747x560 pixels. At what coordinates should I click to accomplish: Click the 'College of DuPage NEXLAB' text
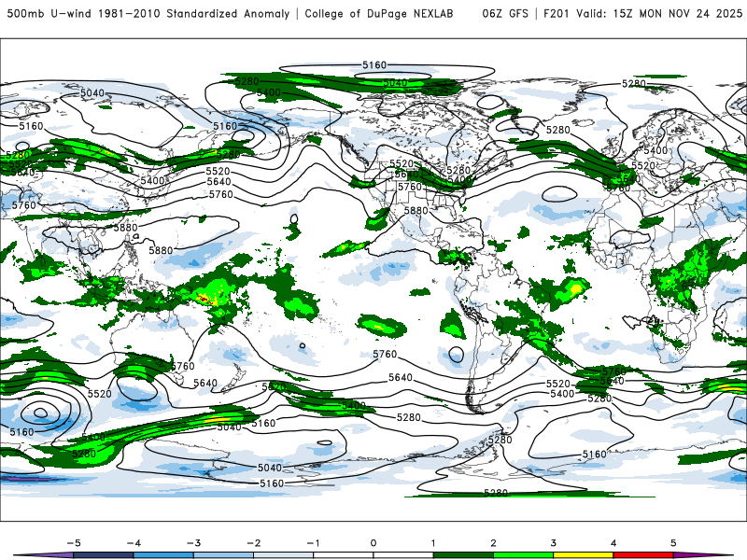379,13
